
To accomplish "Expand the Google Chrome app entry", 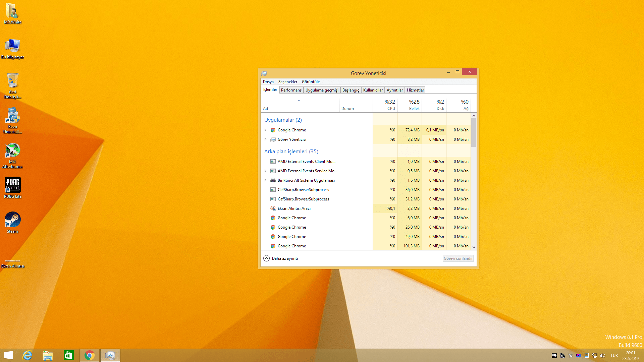I will click(265, 130).
